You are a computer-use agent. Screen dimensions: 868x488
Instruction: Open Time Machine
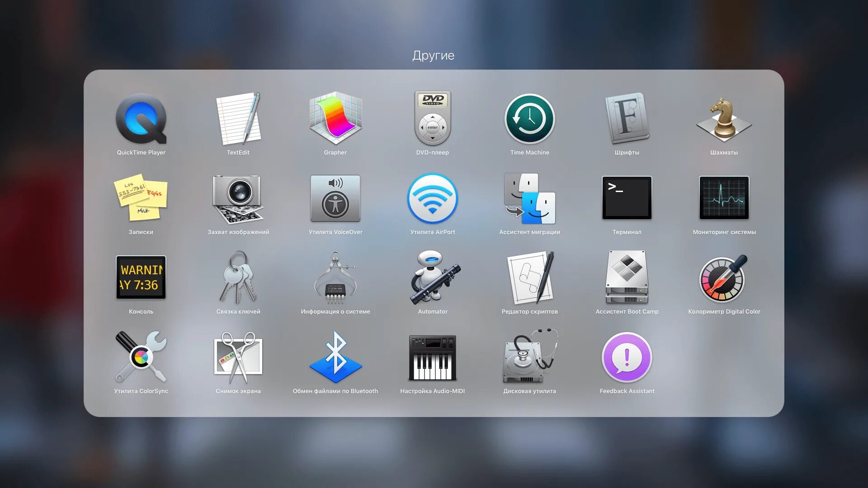click(530, 119)
